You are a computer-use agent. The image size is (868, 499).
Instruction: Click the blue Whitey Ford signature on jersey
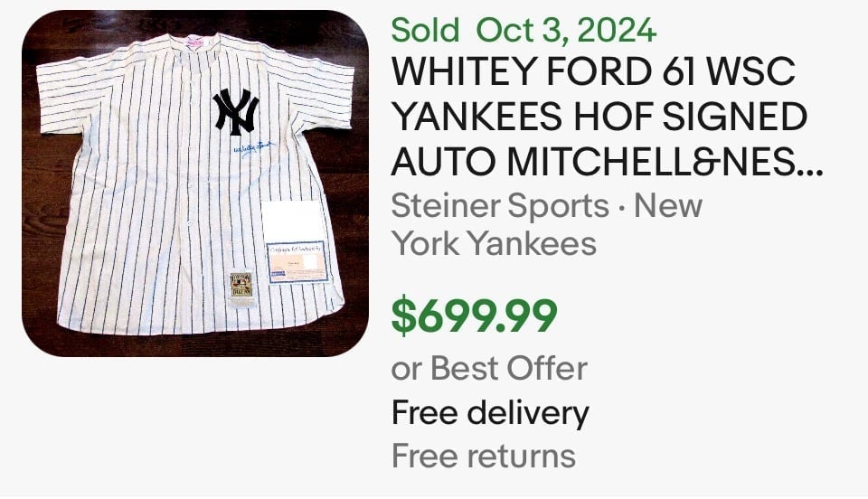[x=253, y=149]
